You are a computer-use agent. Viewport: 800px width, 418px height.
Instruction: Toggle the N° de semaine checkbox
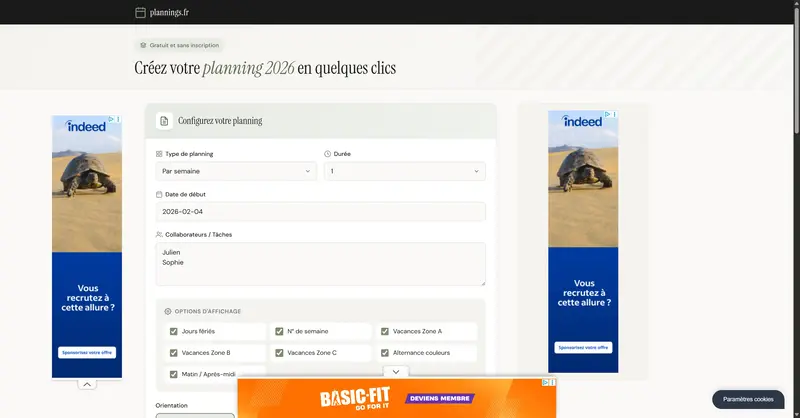point(279,332)
